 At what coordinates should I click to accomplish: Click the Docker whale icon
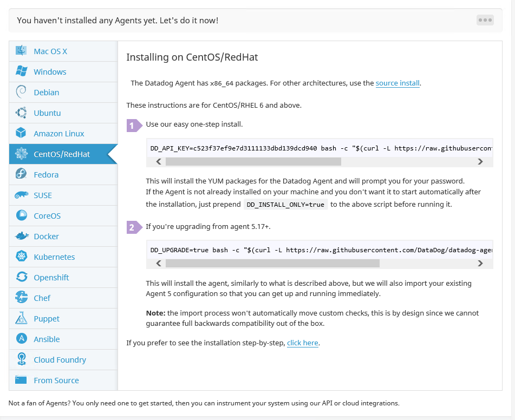[22, 236]
